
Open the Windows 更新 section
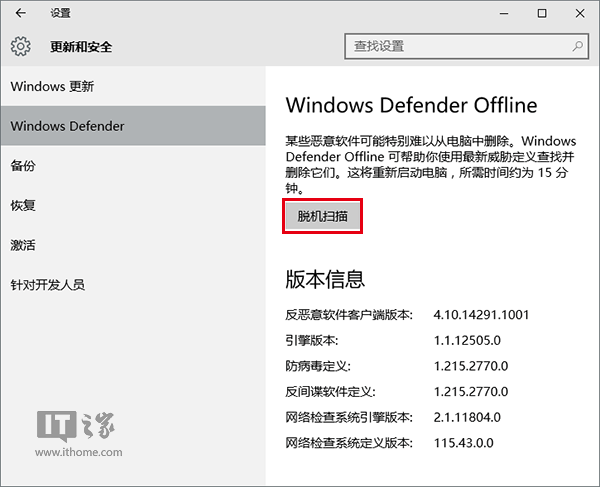52,86
